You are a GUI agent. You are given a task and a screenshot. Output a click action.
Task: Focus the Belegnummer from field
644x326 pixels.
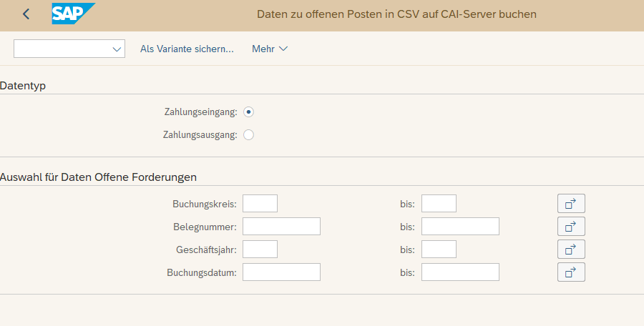coord(281,227)
